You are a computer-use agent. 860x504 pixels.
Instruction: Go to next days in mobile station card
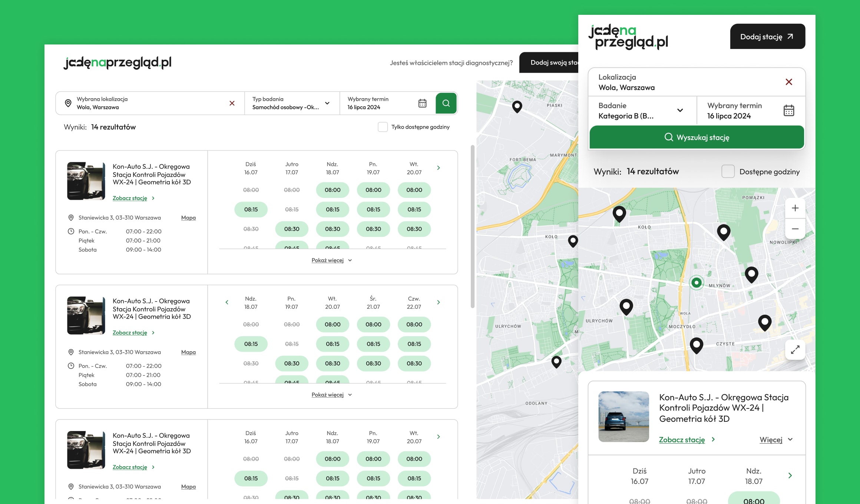point(790,475)
